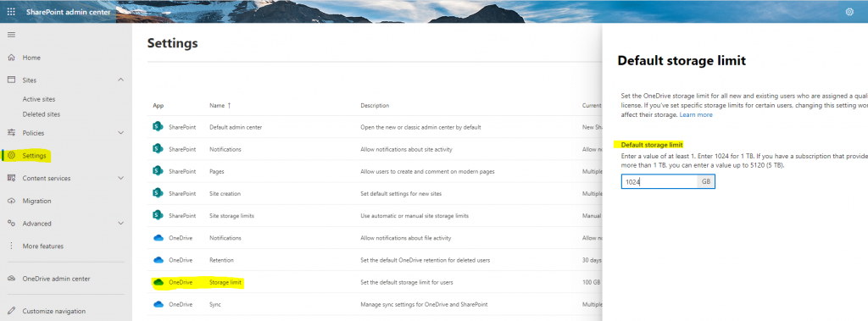This screenshot has width=868, height=321.
Task: Click the Content services icon
Action: pos(11,178)
